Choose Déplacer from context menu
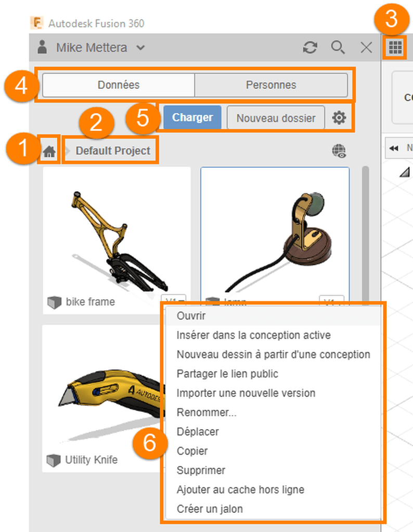Image resolution: width=413 pixels, height=532 pixels. pos(273,432)
